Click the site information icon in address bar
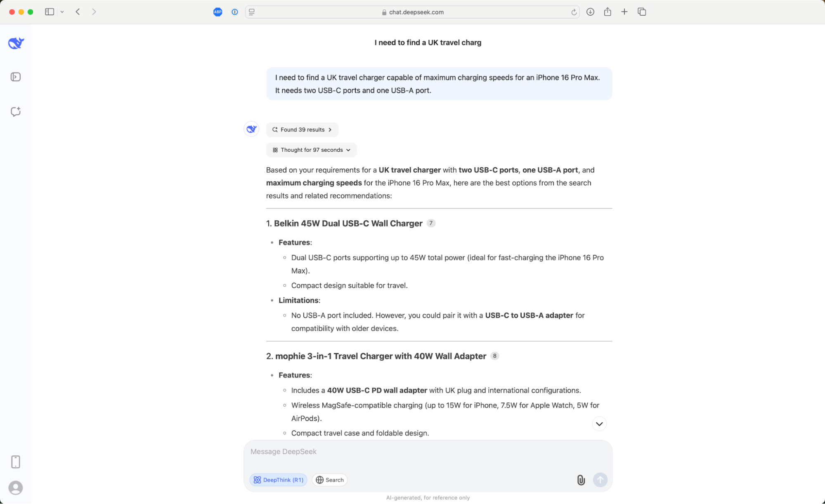 [384, 12]
